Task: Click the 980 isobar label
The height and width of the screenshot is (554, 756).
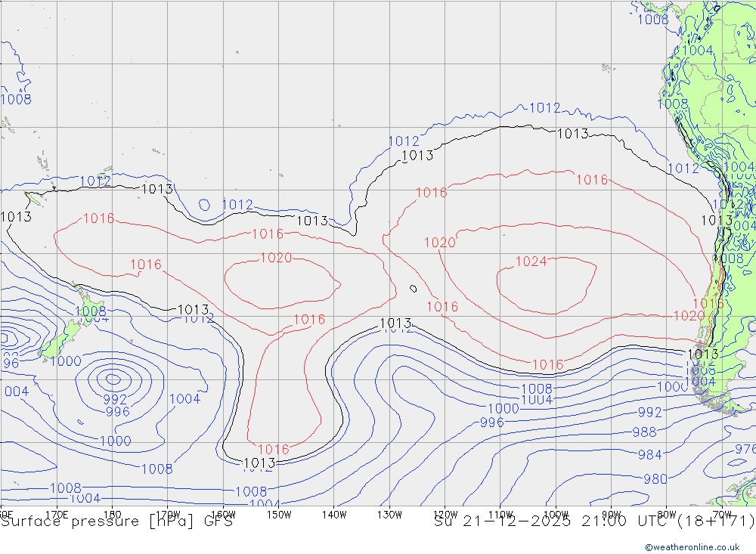Action: pyautogui.click(x=655, y=478)
